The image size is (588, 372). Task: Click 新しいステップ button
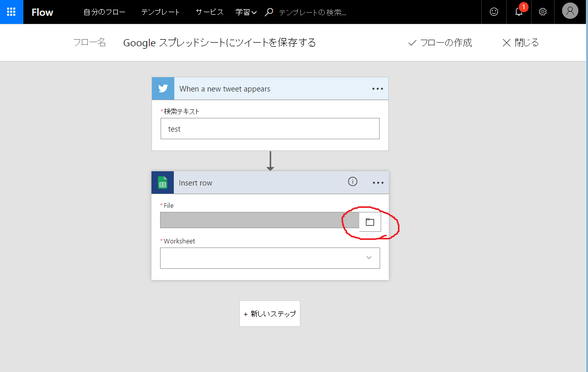click(270, 314)
